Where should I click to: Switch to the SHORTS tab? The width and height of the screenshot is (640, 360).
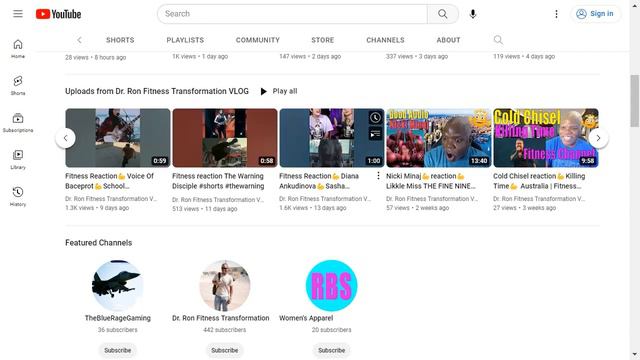coord(120,40)
